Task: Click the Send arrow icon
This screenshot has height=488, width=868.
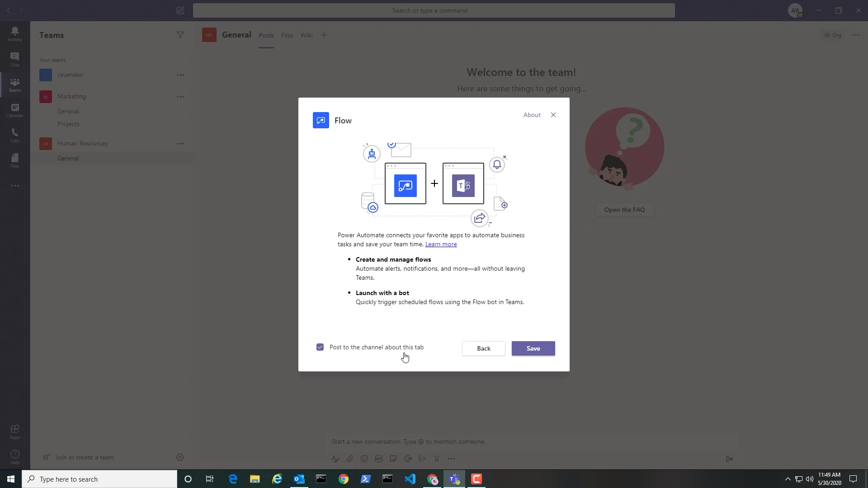Action: point(729,459)
